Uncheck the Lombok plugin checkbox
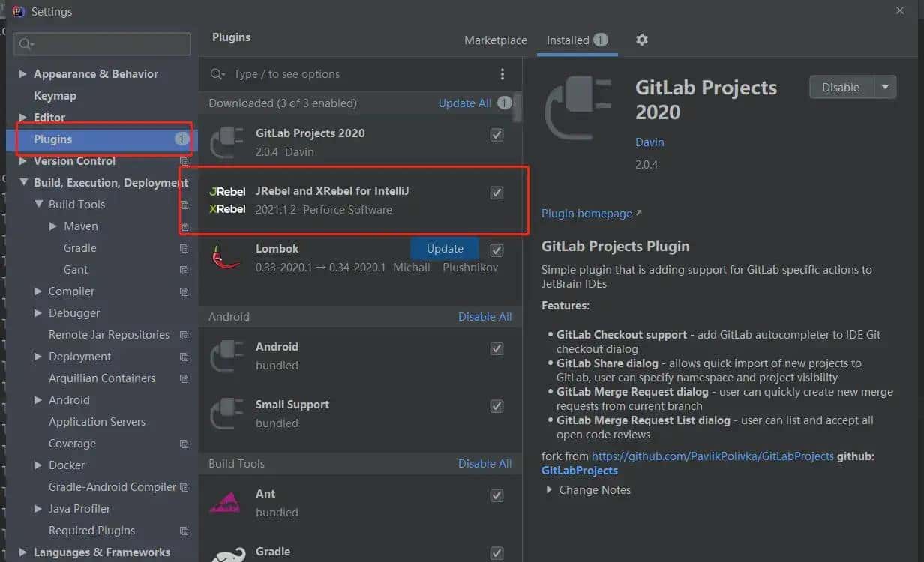Screen dimensions: 924x562 tap(496, 250)
